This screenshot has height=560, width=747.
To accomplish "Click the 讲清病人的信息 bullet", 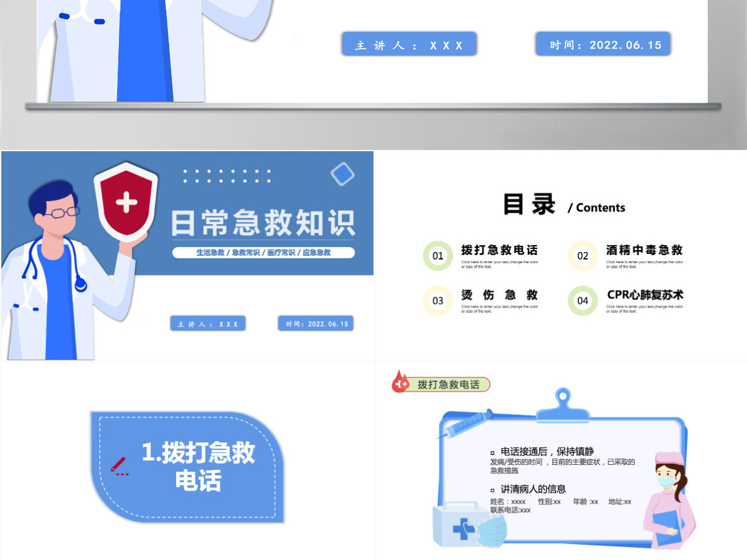I will click(x=533, y=489).
